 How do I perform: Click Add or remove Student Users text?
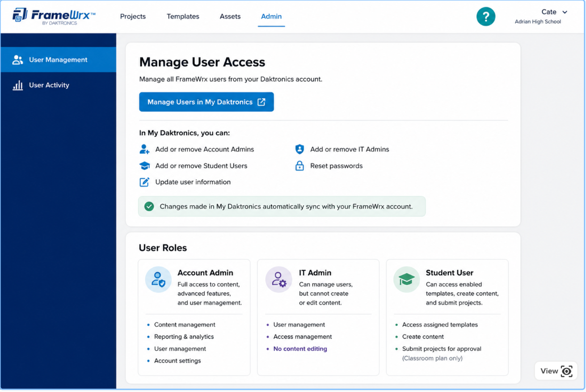[201, 166]
